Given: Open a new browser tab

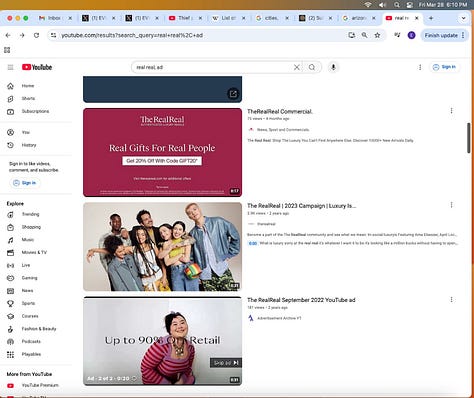Looking at the screenshot, I should pos(431,18).
